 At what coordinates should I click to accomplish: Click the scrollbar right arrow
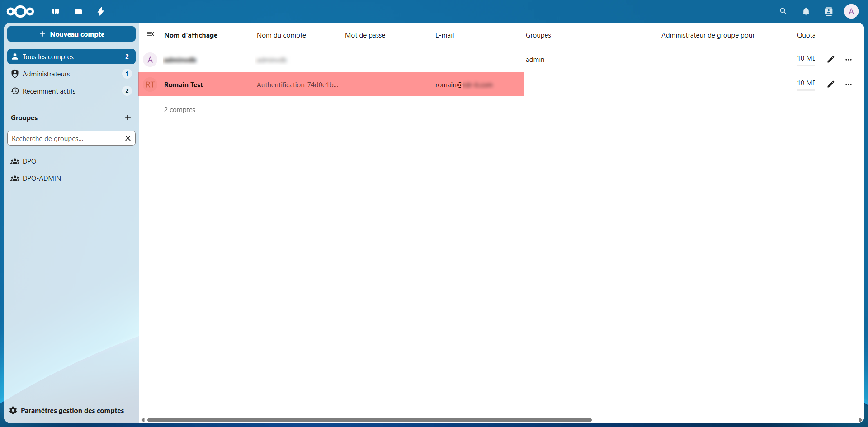click(x=861, y=420)
